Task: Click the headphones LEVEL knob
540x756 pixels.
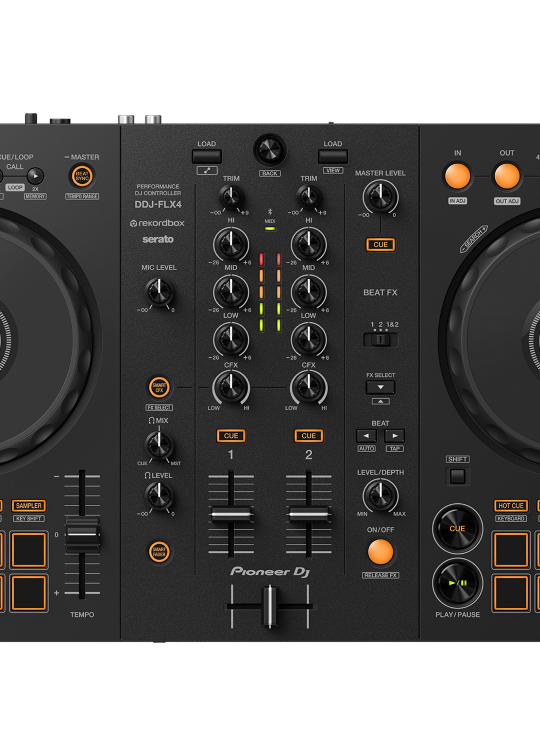Action: [x=159, y=496]
